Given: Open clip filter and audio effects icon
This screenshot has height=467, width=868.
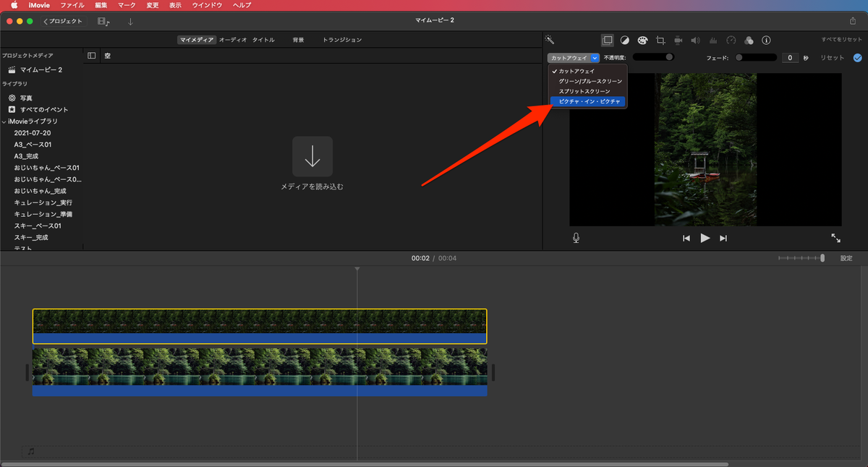Looking at the screenshot, I should (x=749, y=40).
